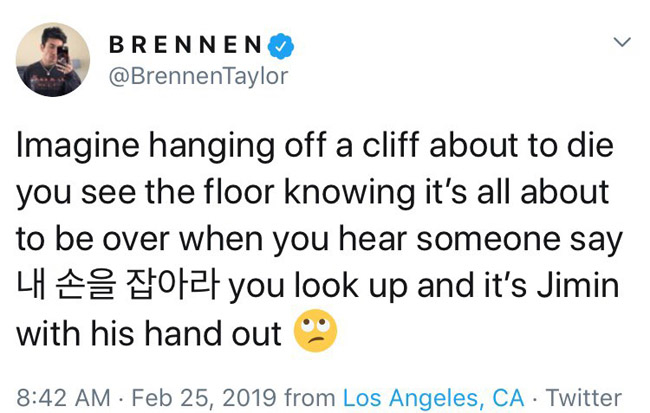
Task: Click the Korean phrase 내 손을 잡아라
Action: 118,287
